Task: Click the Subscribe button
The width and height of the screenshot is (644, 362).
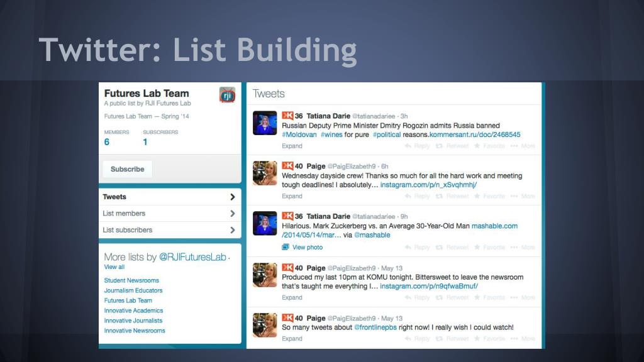Action: (127, 169)
